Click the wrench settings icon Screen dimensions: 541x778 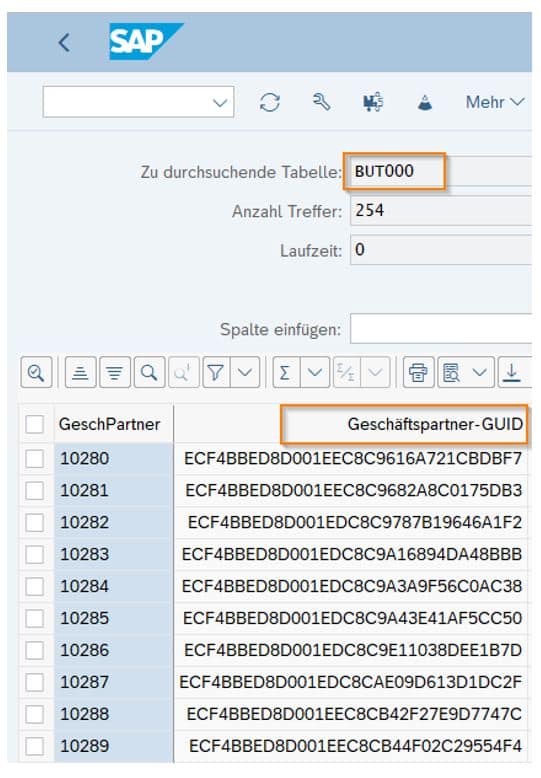[x=321, y=102]
